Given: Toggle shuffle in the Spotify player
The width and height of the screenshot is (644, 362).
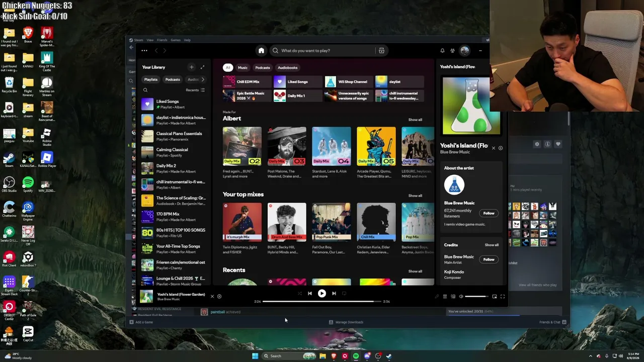Looking at the screenshot, I should point(299,294).
